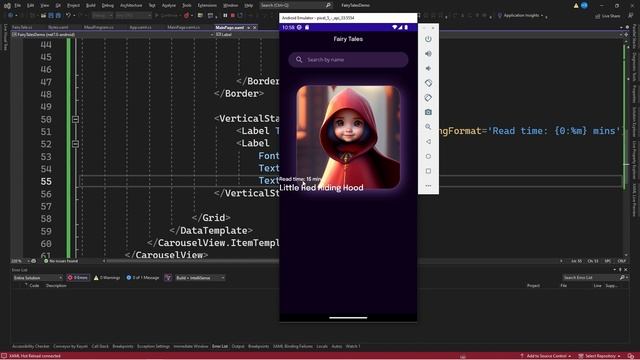Rotate emulator right icon

(x=428, y=98)
